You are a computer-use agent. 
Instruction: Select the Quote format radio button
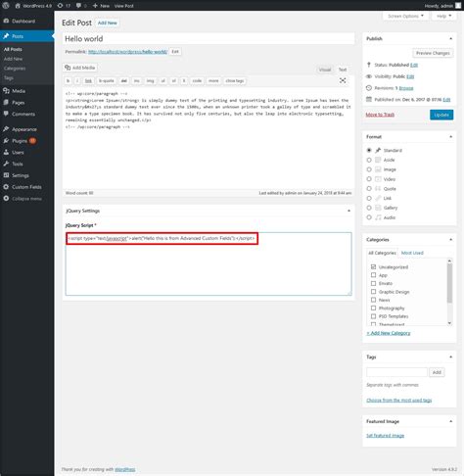pyautogui.click(x=369, y=189)
